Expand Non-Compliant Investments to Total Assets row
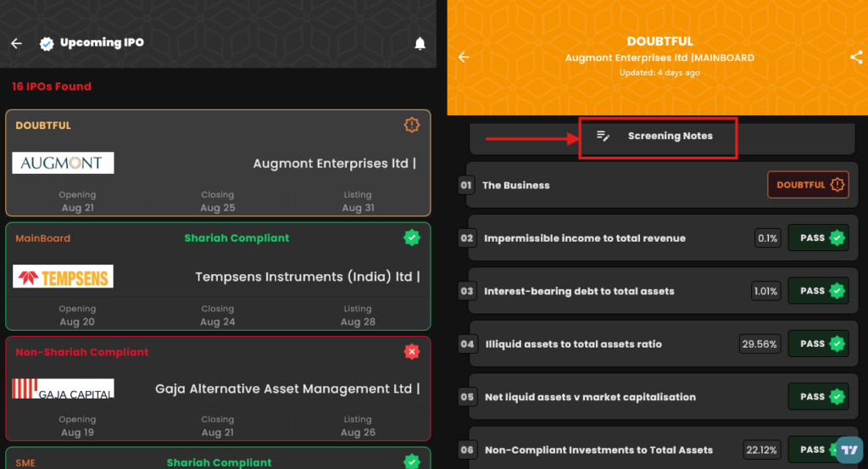The image size is (868, 469). (662, 449)
